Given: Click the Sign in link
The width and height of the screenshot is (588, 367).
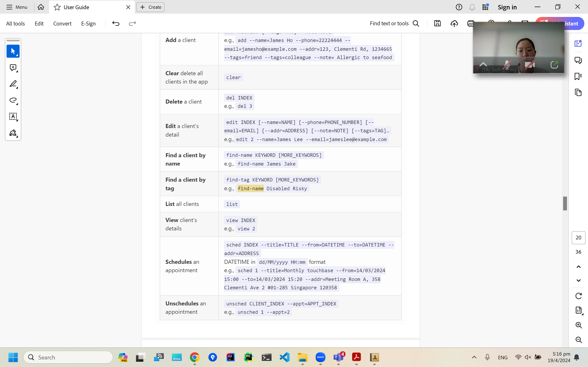Looking at the screenshot, I should coord(507,7).
